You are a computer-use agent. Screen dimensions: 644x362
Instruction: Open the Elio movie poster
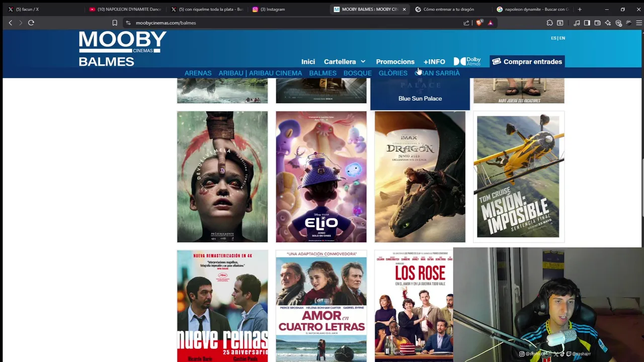coord(321,177)
